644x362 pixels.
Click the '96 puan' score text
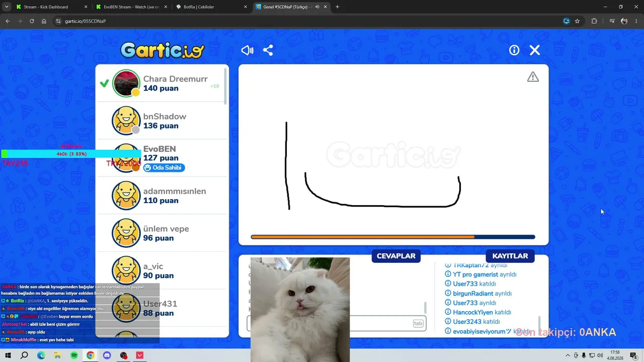158,238
